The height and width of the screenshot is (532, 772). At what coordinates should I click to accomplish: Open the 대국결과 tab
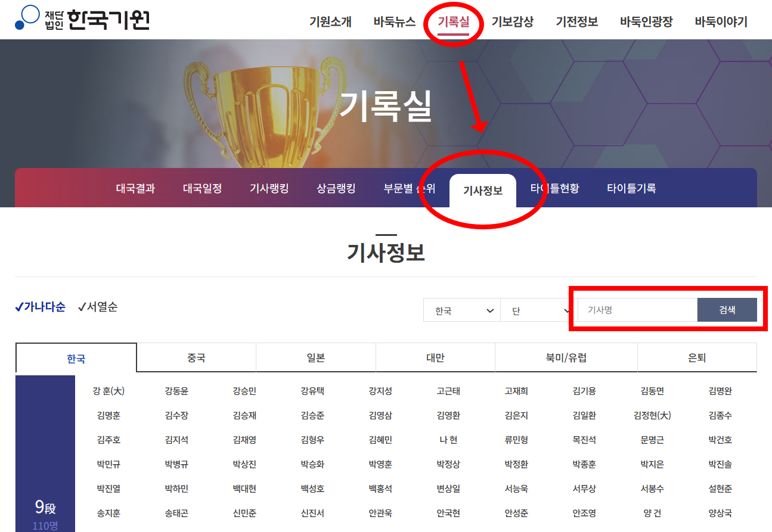(134, 188)
